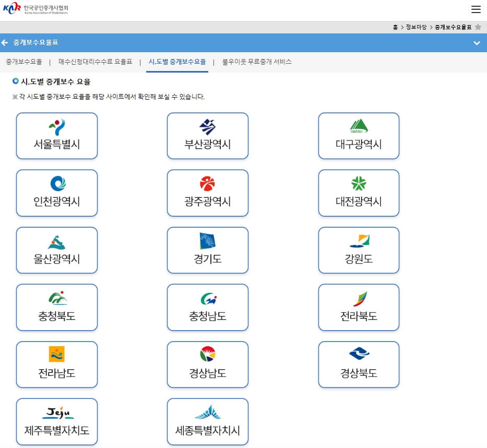The image size is (487, 448).
Task: Switch to 매수신청대리수수료 요율표 tab
Action: pos(96,62)
